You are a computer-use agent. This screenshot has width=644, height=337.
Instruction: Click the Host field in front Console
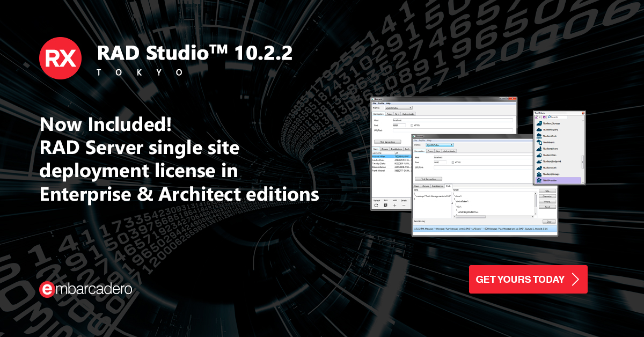pos(483,157)
